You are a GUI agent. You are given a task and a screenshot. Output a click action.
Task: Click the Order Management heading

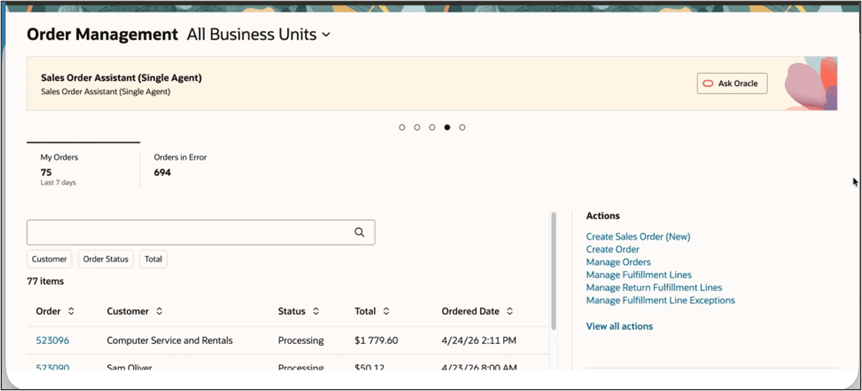tap(102, 35)
